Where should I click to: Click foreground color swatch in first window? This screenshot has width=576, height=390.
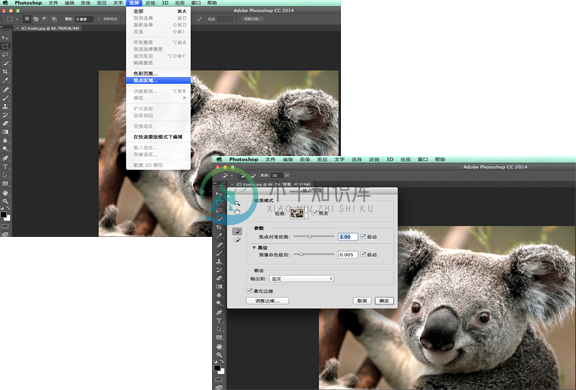click(3, 214)
